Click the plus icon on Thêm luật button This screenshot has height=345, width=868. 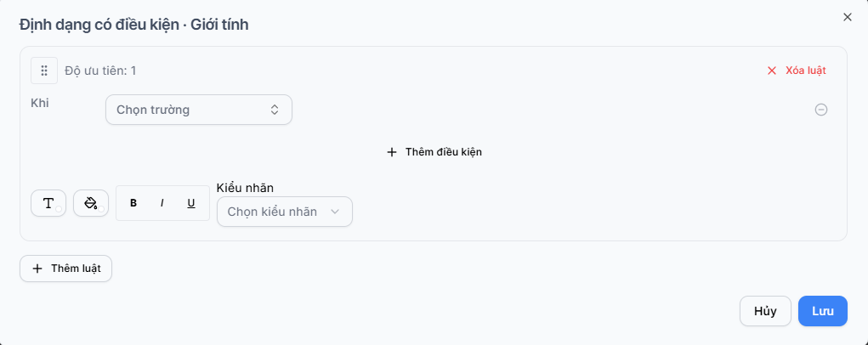[37, 269]
